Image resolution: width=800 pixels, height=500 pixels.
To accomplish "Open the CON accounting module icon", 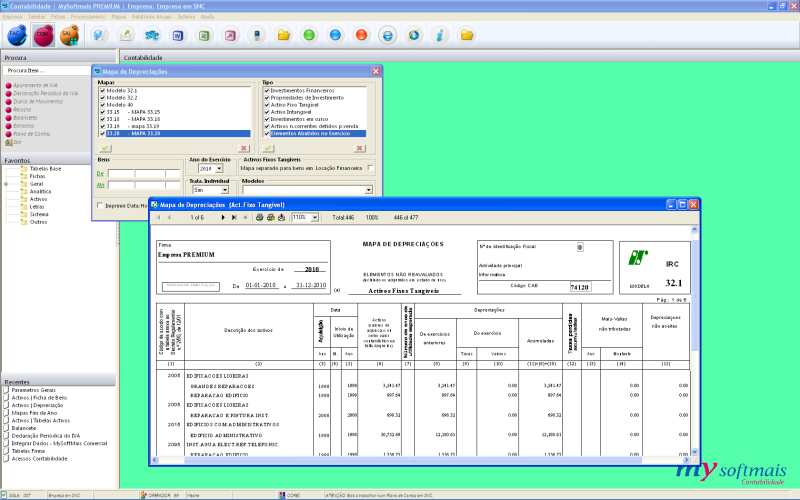I will (x=43, y=35).
